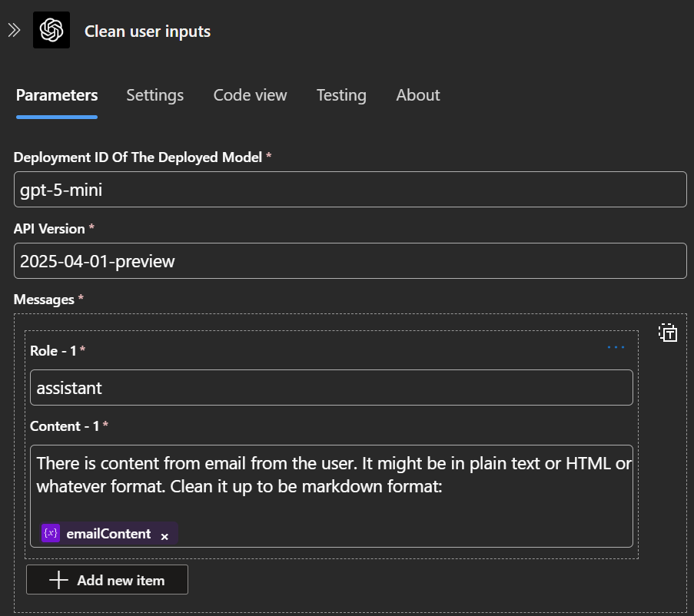Screen dimensions: 694x616
Task: Click the OpenAI connector logo icon
Action: [x=51, y=30]
